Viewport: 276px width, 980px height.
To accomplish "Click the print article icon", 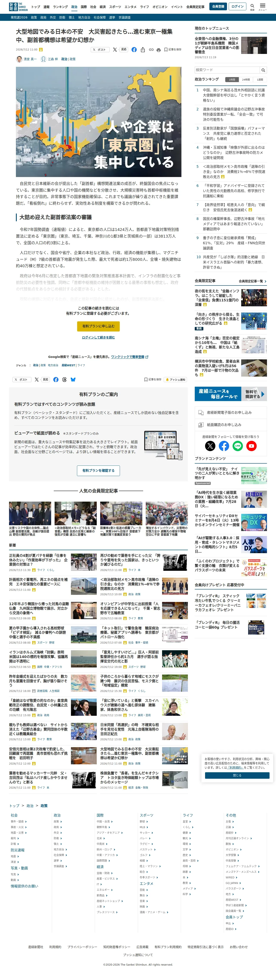I will (x=158, y=50).
